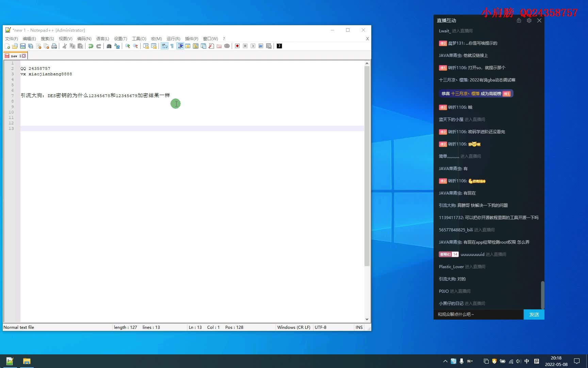The image size is (588, 368).
Task: Click Synchronize Vertical Scrolling icon
Action: pos(146,46)
